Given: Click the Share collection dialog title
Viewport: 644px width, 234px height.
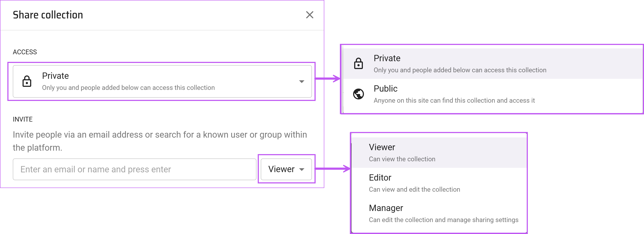Looking at the screenshot, I should [48, 15].
